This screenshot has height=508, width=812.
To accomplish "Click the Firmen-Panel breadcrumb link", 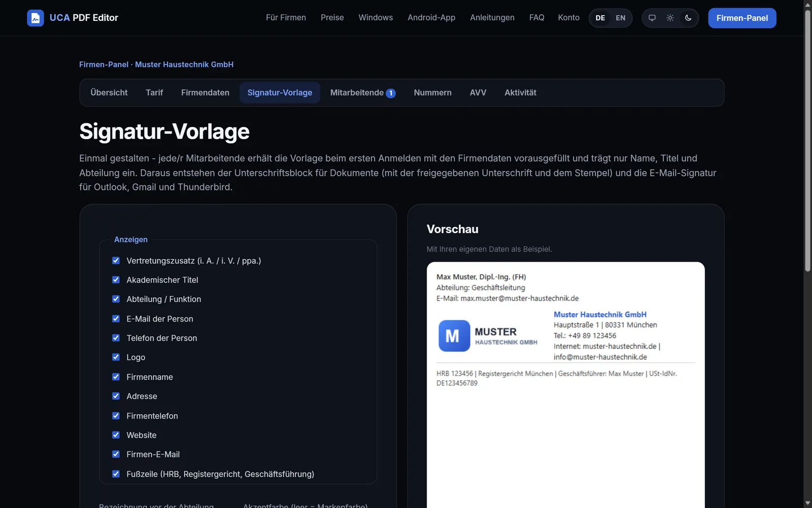I will click(x=104, y=65).
